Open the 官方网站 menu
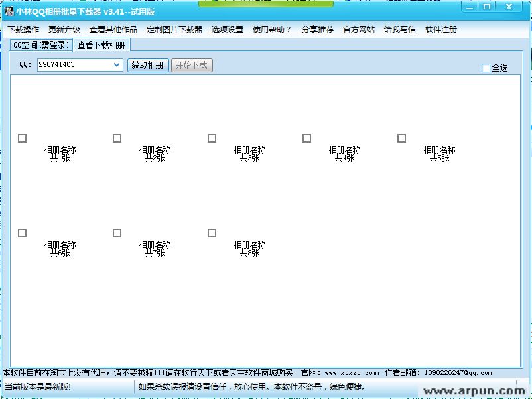532x399 pixels. (x=359, y=29)
